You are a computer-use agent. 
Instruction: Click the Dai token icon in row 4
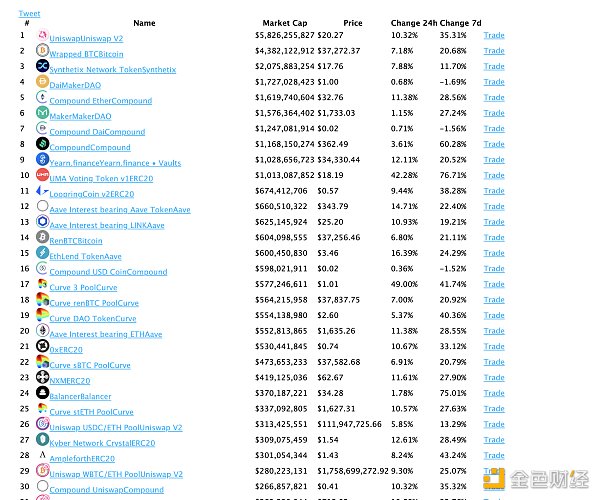(x=42, y=85)
